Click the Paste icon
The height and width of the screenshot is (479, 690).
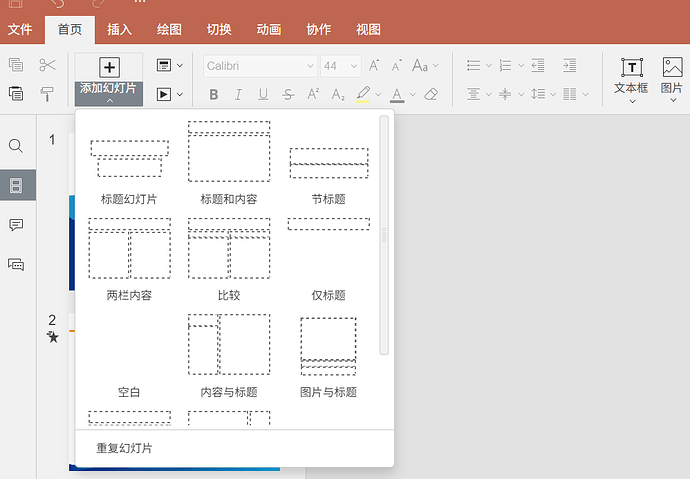(16, 94)
